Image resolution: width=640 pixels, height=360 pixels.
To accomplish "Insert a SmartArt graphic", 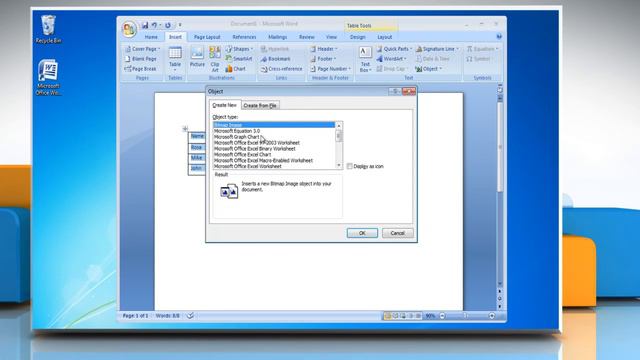I will coord(238,59).
